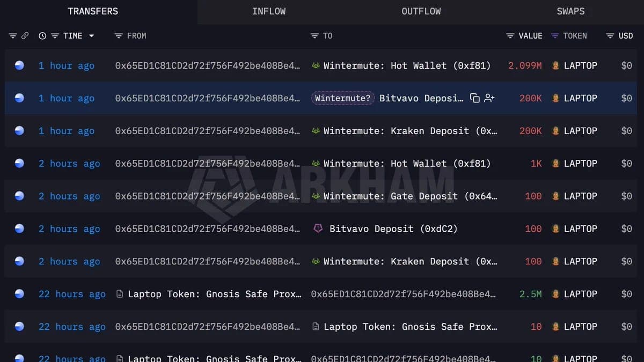The height and width of the screenshot is (362, 644).
Task: Click the LAPTOP token icon in the 2.5M row
Action: (556, 294)
